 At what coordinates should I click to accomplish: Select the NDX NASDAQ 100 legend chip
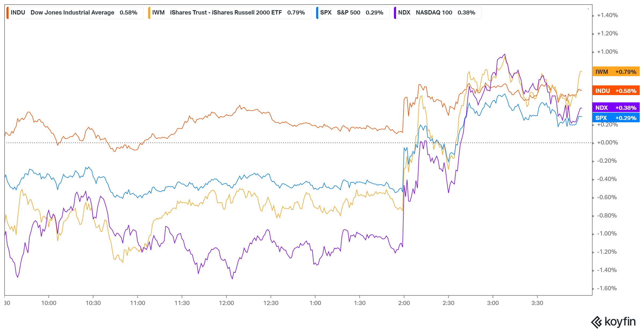(437, 13)
